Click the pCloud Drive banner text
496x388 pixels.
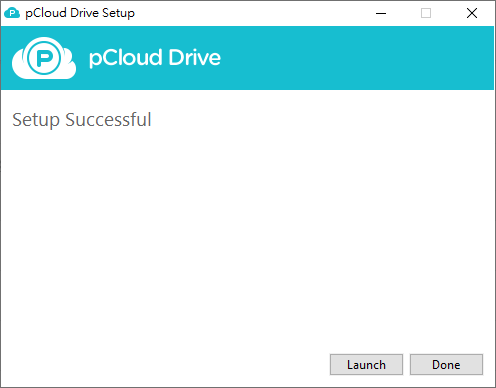click(155, 58)
